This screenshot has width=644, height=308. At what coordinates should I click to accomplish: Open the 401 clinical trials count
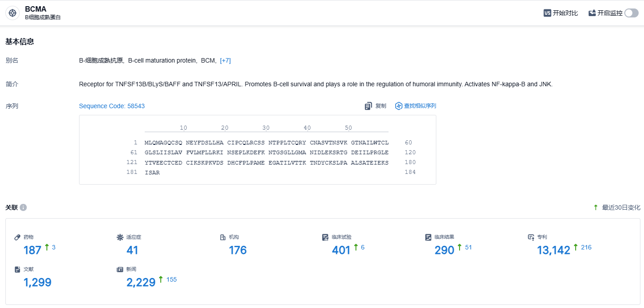click(341, 250)
